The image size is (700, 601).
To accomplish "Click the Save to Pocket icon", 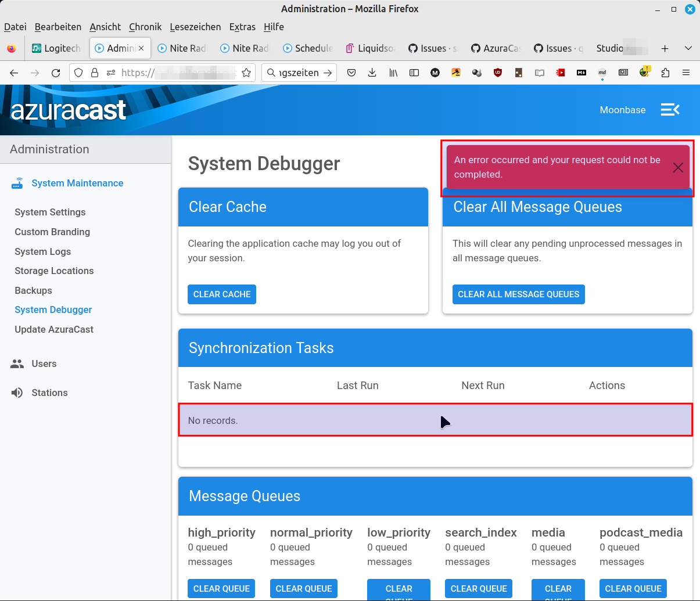I will point(351,73).
